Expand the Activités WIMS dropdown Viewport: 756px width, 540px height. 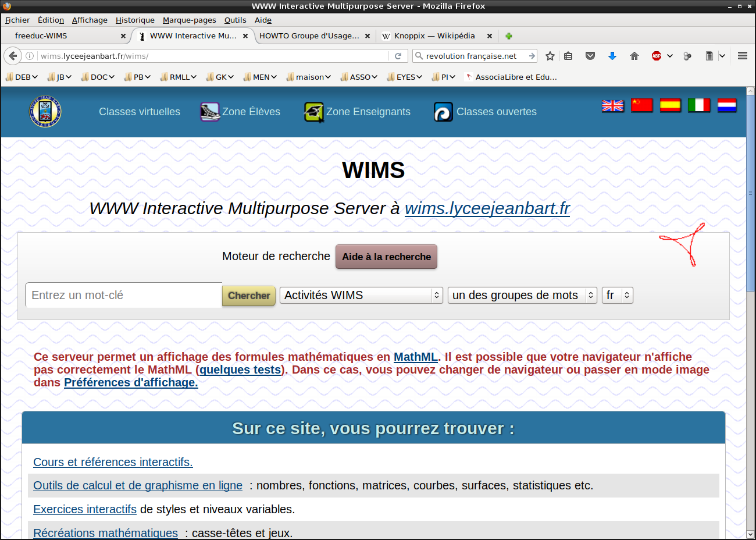pos(361,296)
